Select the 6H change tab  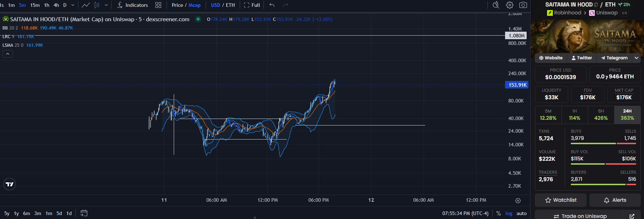[601, 115]
